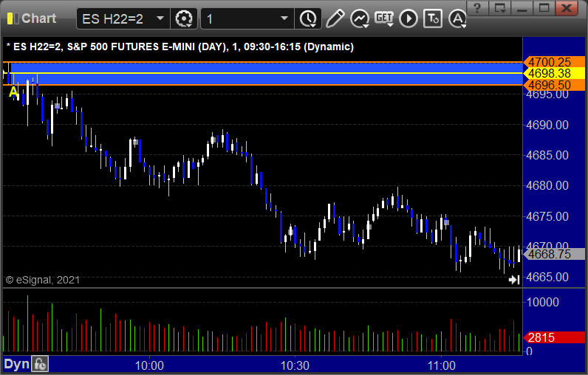Select the pencil drawing tools icon
This screenshot has width=588, height=375.
[335, 18]
